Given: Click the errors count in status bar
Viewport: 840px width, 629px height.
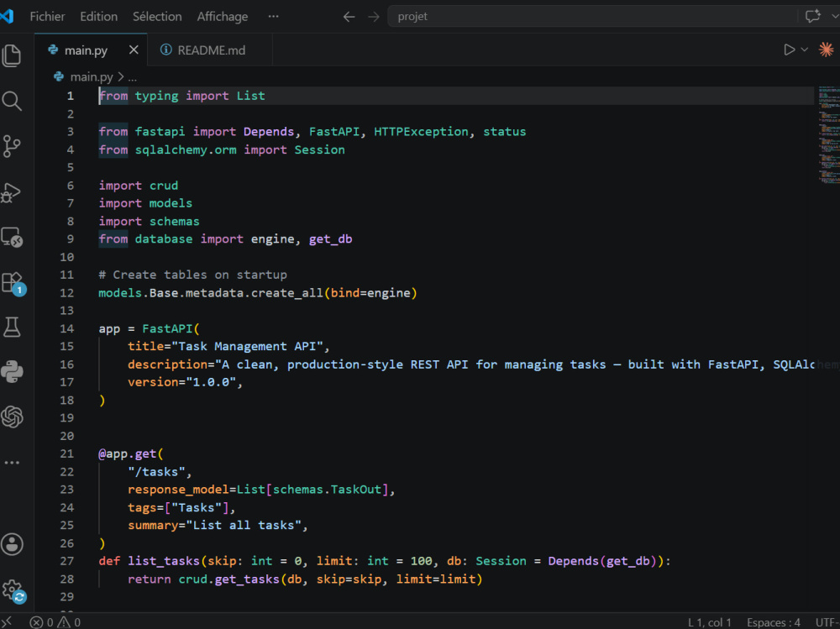Looking at the screenshot, I should 41,622.
